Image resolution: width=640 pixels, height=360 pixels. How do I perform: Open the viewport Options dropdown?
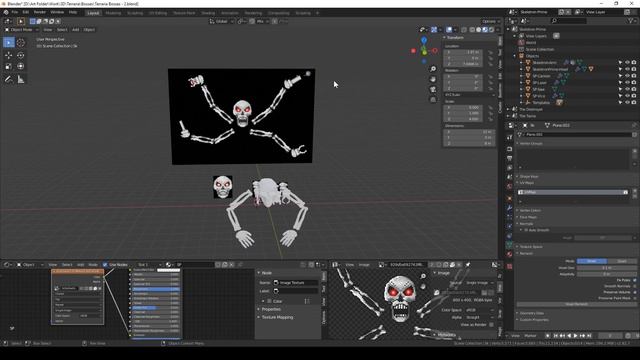point(491,21)
